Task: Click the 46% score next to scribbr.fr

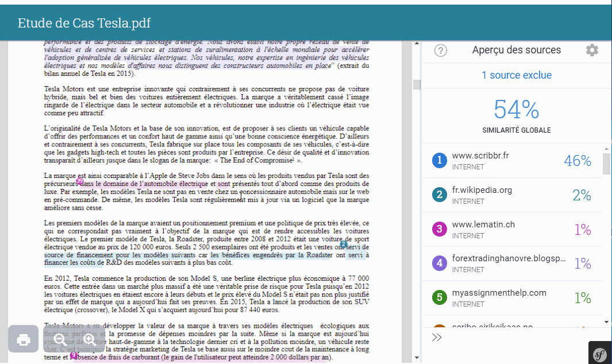Action: pyautogui.click(x=577, y=161)
